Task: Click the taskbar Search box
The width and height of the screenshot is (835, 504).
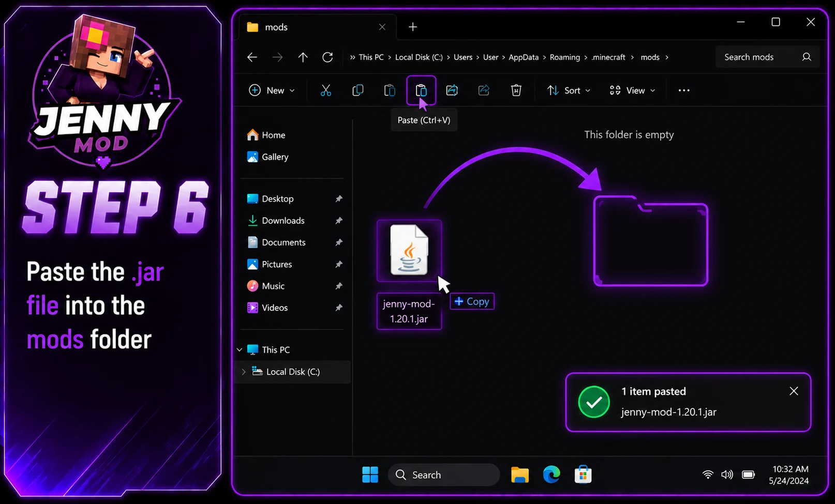Action: click(444, 475)
